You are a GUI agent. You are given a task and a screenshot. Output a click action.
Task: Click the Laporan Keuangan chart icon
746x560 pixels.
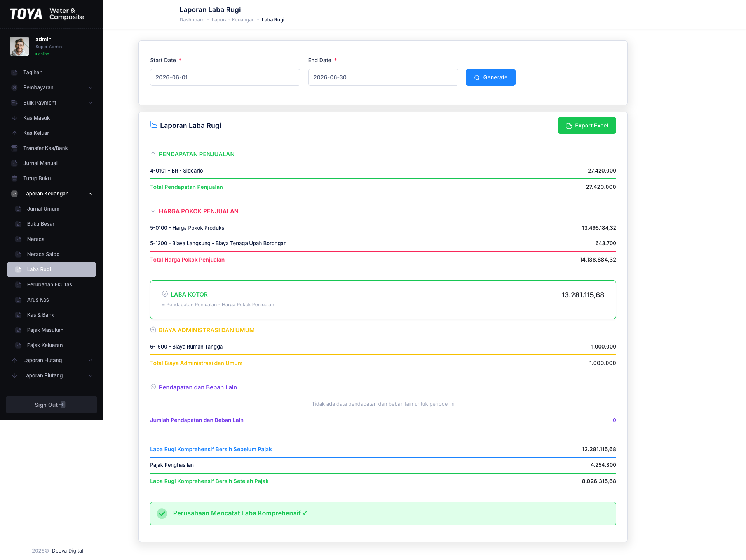click(14, 194)
